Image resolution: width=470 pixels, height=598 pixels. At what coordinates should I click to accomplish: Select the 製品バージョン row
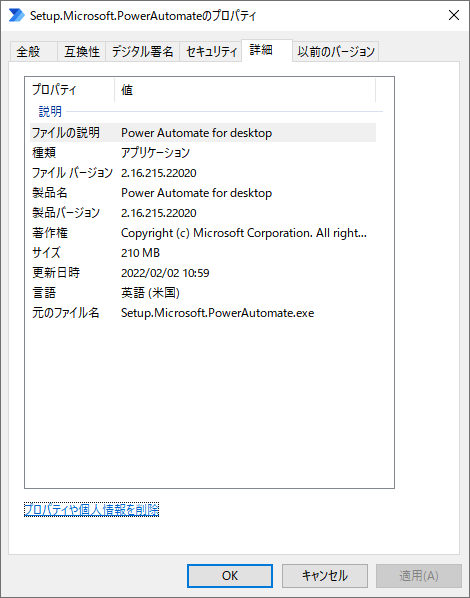click(x=203, y=213)
